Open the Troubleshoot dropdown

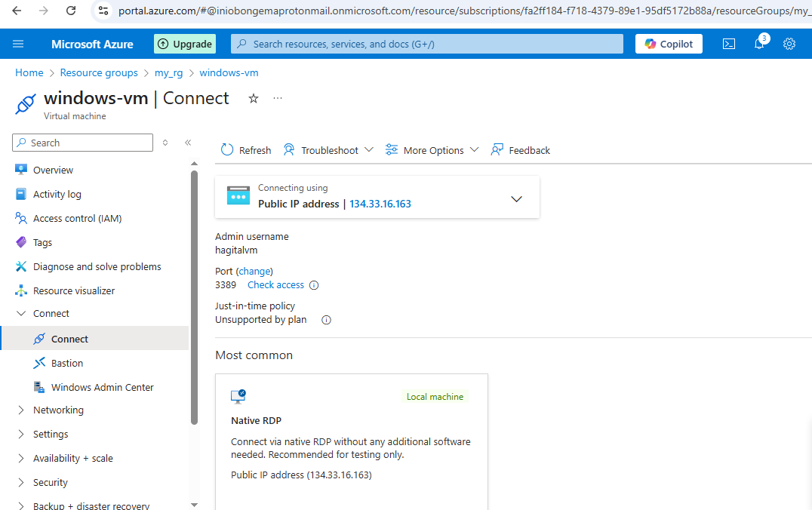point(328,150)
